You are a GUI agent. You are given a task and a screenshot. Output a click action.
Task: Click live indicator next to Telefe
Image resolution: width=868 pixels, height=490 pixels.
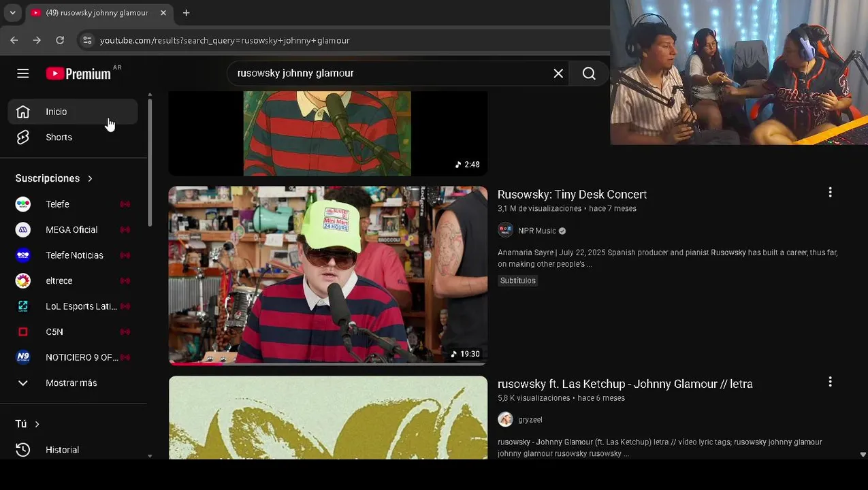(125, 204)
